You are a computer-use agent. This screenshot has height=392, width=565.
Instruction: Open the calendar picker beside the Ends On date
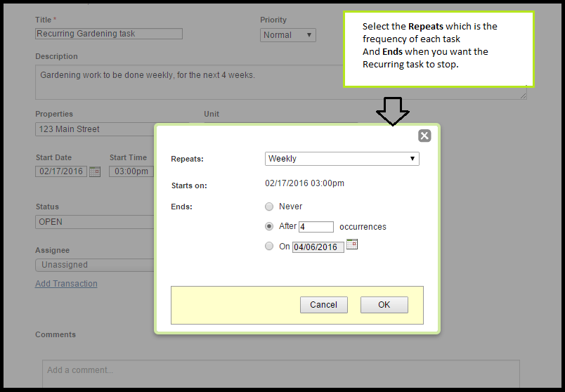351,244
